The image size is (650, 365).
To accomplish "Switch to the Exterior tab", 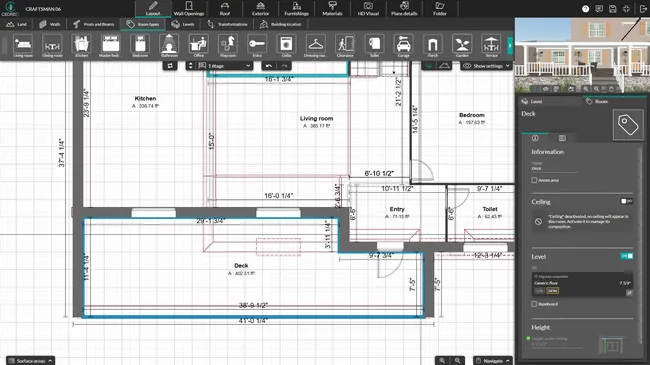I will 260,9.
